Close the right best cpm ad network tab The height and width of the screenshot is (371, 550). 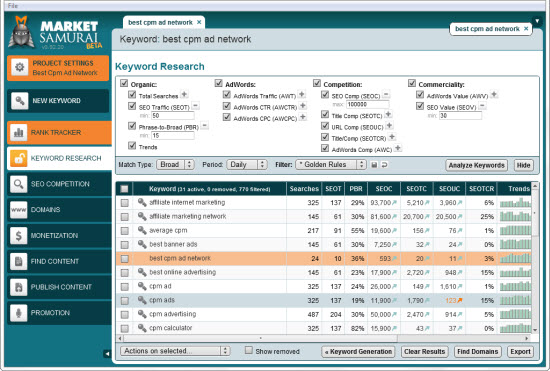[x=526, y=29]
